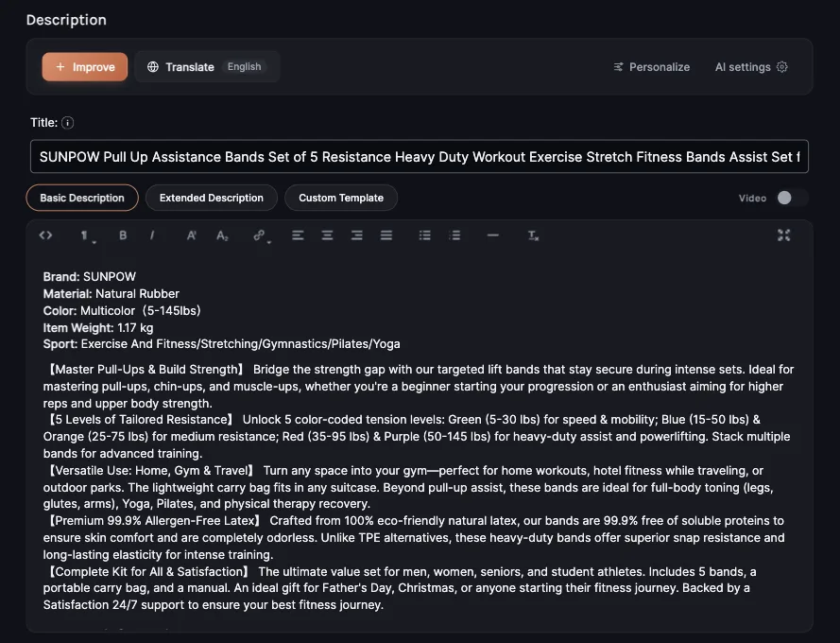Click the 'Brand: SUNPOW' line
Screen dimensions: 840x643
tap(90, 277)
